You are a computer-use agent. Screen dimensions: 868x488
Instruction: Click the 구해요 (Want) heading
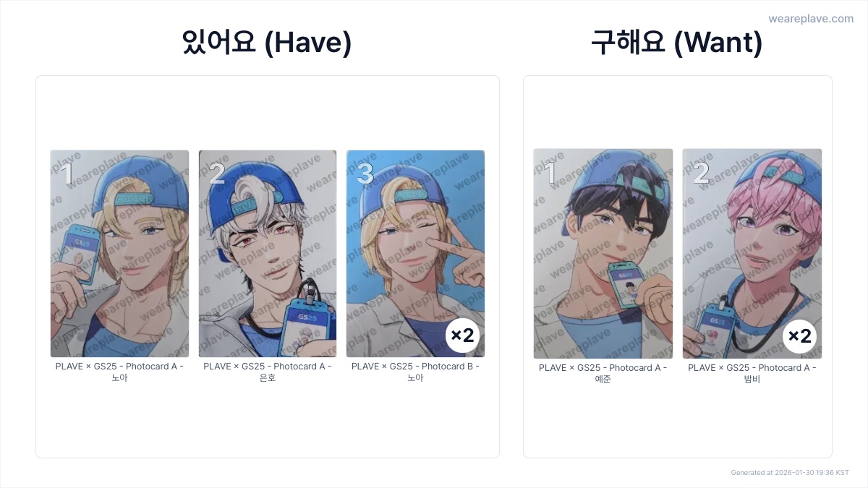point(677,43)
